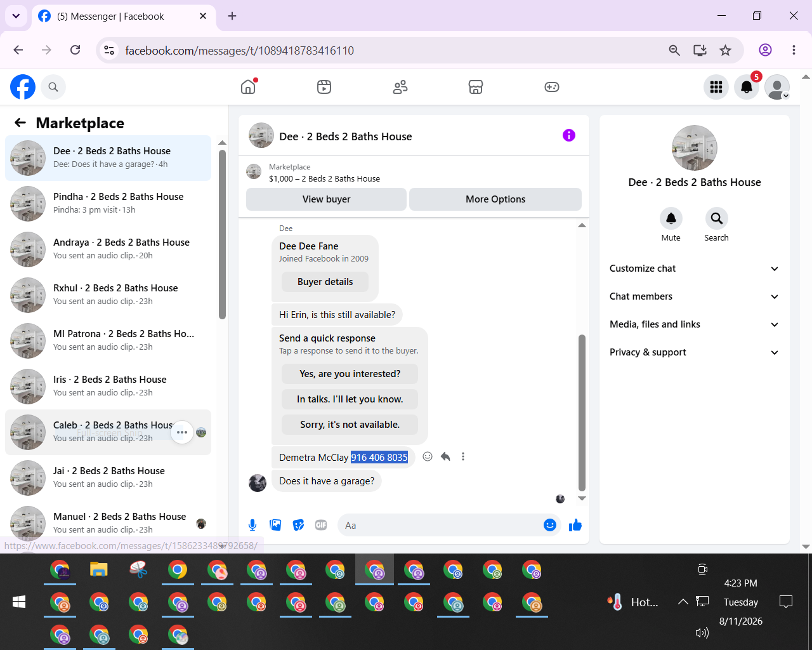This screenshot has height=650, width=812.
Task: Open Iris's 2 Beds 2 Baths conversation
Action: (108, 387)
